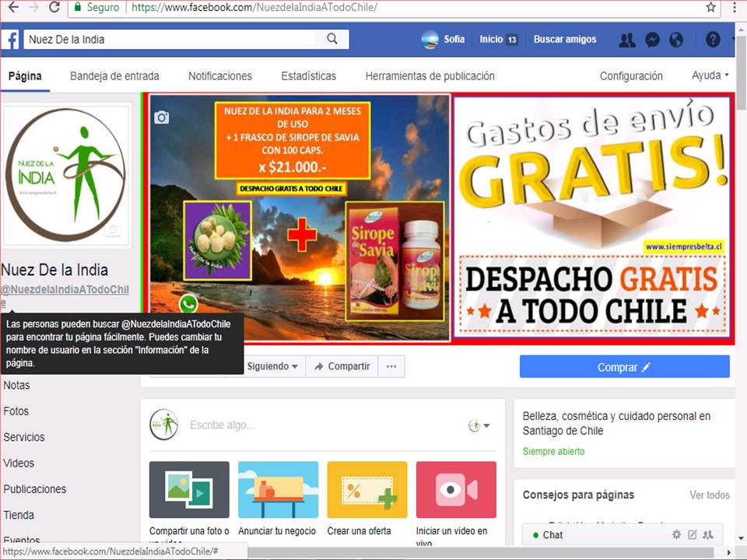Click the help question mark icon

[712, 40]
